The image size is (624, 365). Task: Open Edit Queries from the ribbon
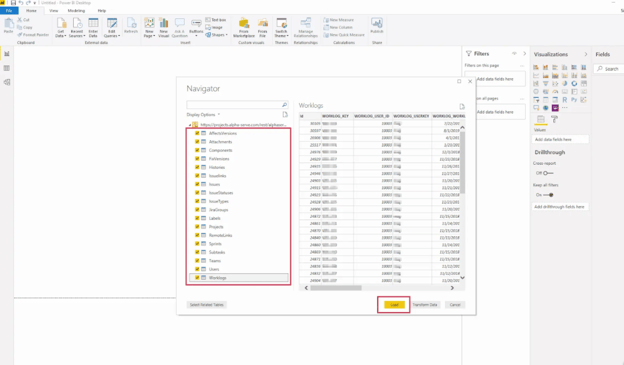(x=111, y=27)
